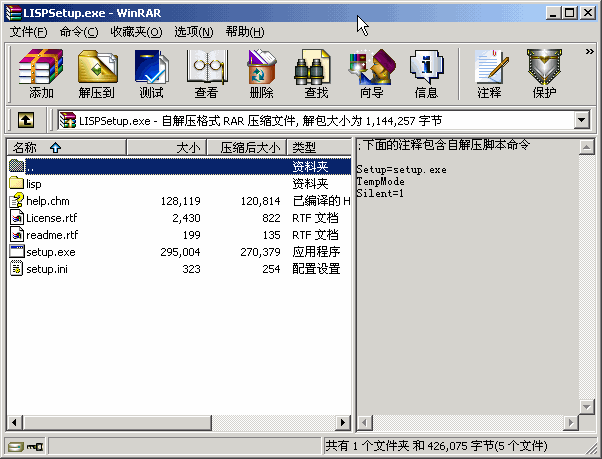602x459 pixels.
Task: Open the Help (帮助) menu
Action: 245,32
